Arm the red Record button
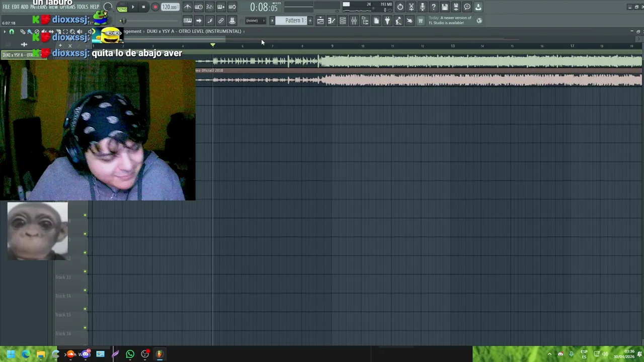 (155, 7)
